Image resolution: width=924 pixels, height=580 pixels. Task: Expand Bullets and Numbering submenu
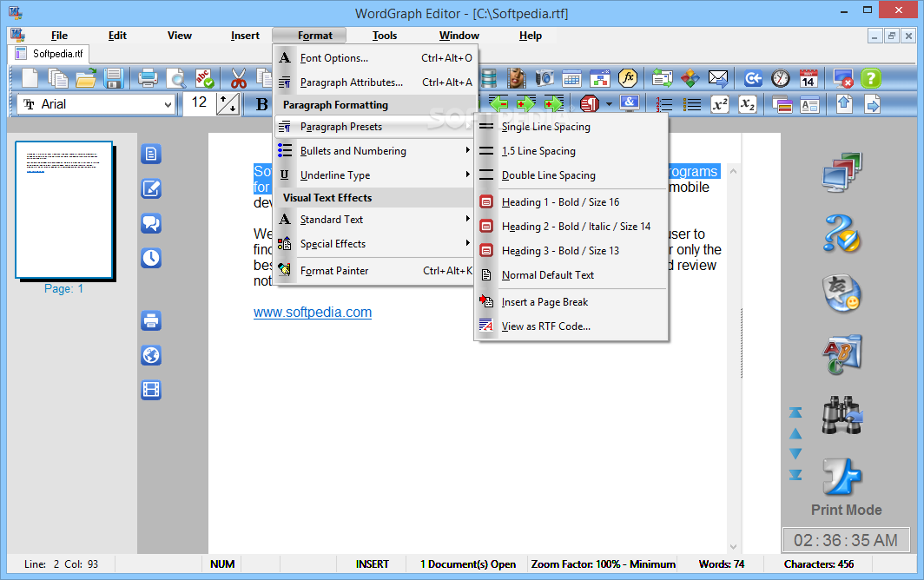(x=375, y=151)
